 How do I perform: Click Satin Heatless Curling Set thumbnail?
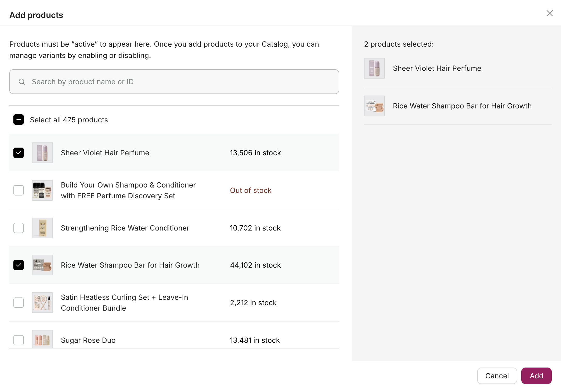42,303
